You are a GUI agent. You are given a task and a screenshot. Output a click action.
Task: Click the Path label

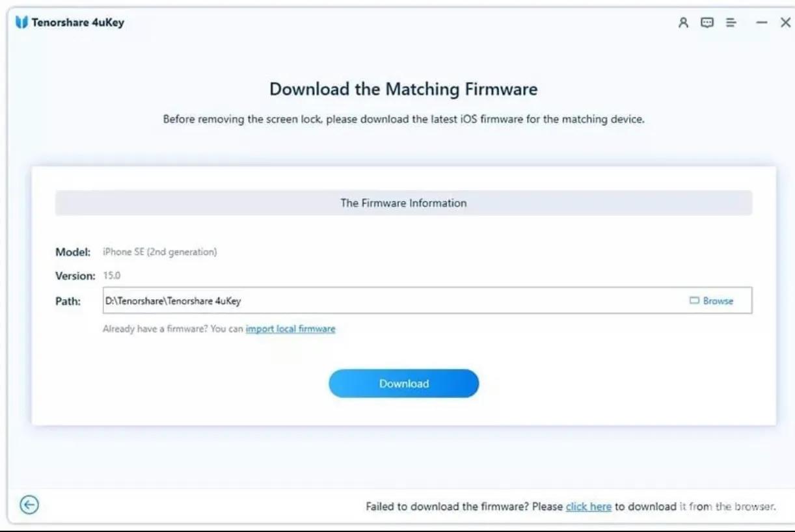68,301
